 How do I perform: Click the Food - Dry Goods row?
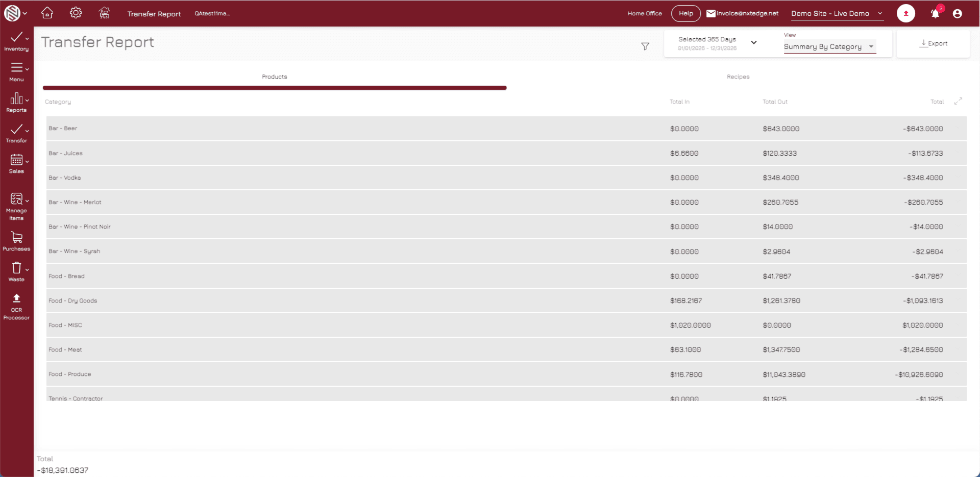pyautogui.click(x=506, y=300)
